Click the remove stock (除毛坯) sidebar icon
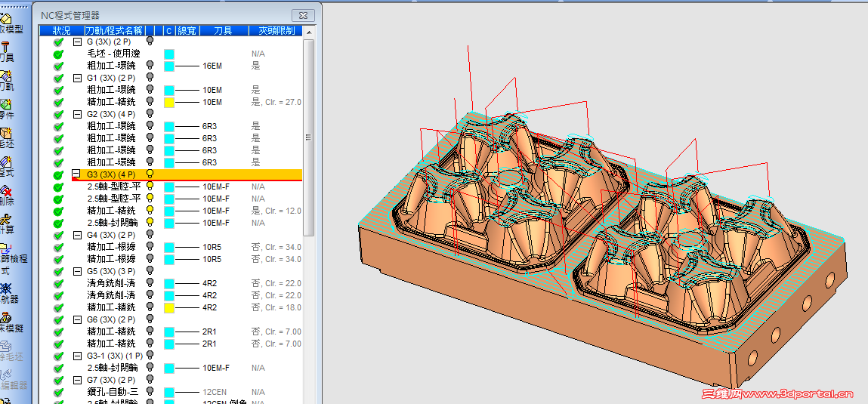The height and width of the screenshot is (404, 868). tap(11, 351)
